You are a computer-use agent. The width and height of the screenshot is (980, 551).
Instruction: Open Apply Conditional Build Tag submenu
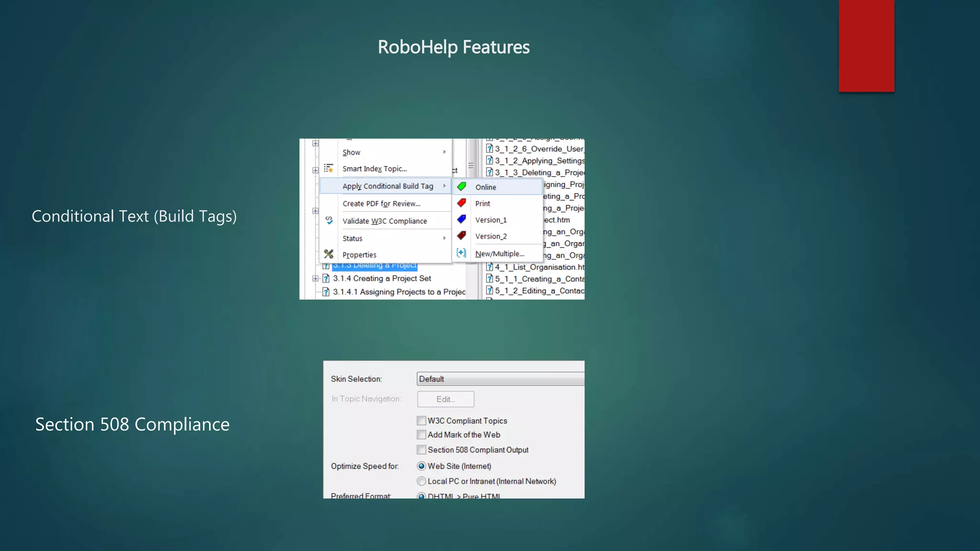coord(385,186)
